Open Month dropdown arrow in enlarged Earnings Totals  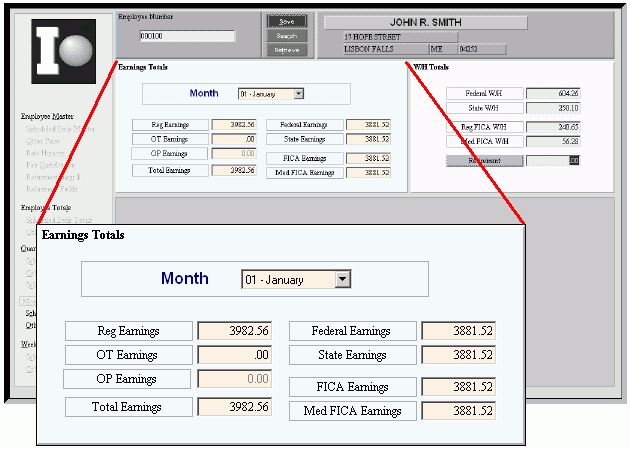click(342, 280)
